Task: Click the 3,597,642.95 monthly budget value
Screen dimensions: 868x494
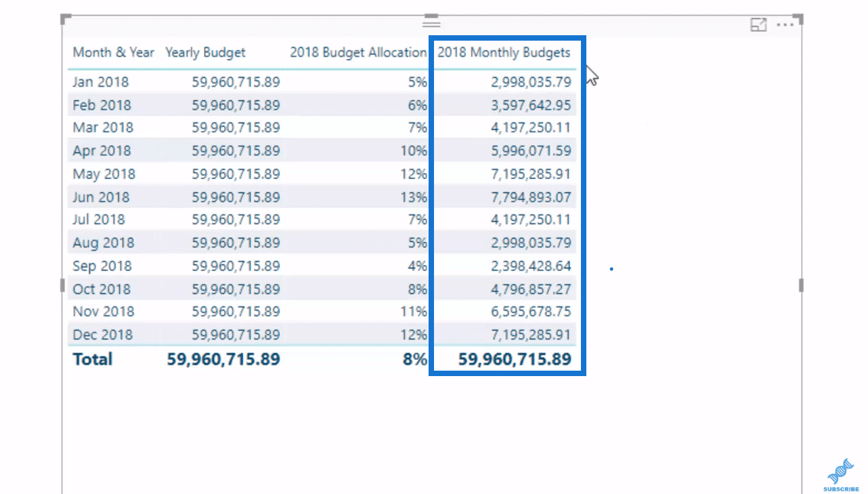Action: (531, 105)
